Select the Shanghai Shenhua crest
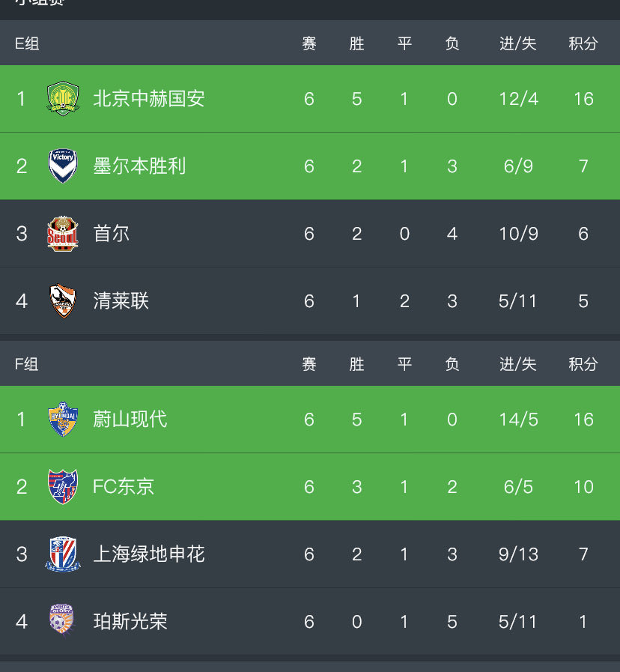The width and height of the screenshot is (620, 672). pos(63,554)
